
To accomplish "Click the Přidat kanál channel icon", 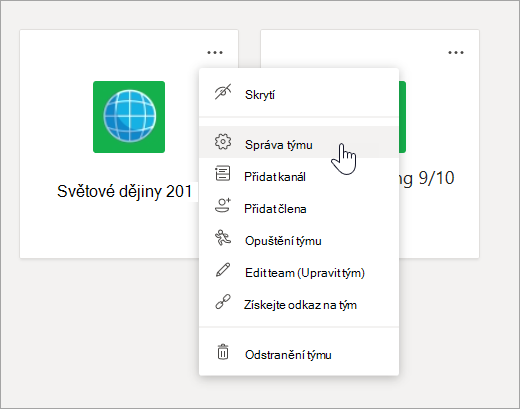I will click(223, 174).
